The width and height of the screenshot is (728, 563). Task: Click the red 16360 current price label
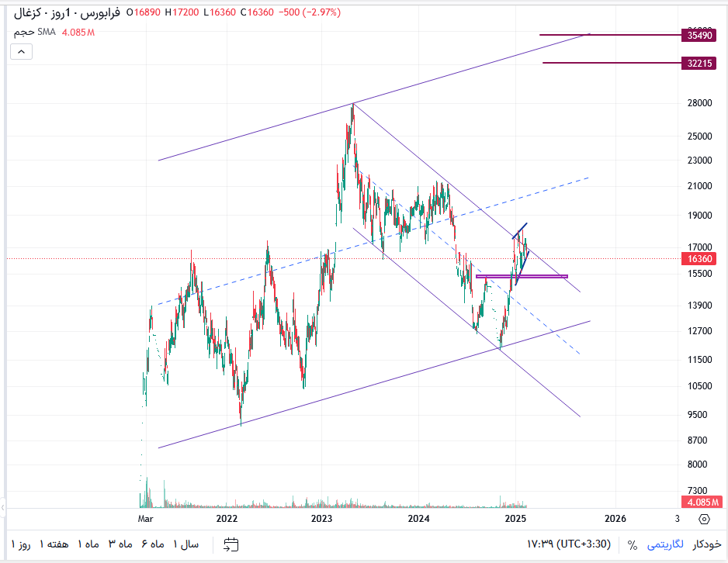[x=699, y=259]
